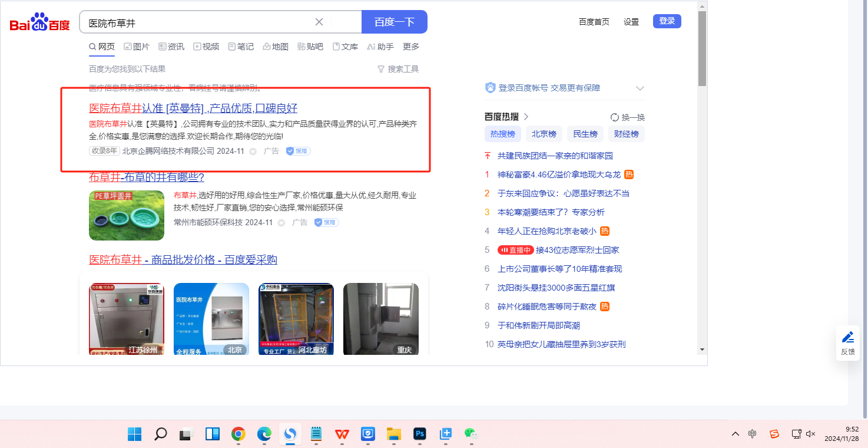Click the muted volume icon in system tray
The width and height of the screenshot is (868, 448).
(811, 434)
